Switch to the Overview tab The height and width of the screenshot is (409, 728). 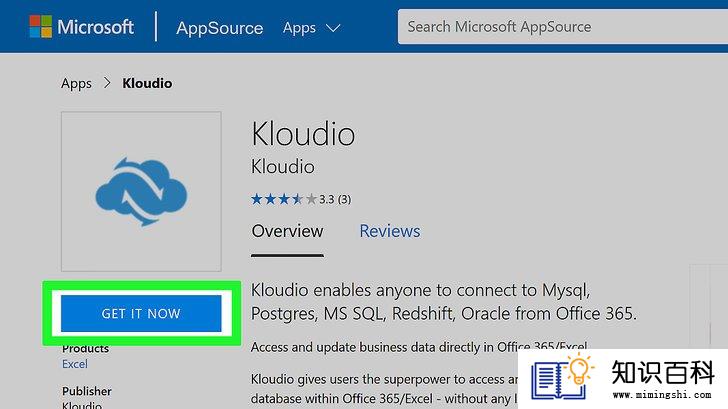click(x=287, y=231)
